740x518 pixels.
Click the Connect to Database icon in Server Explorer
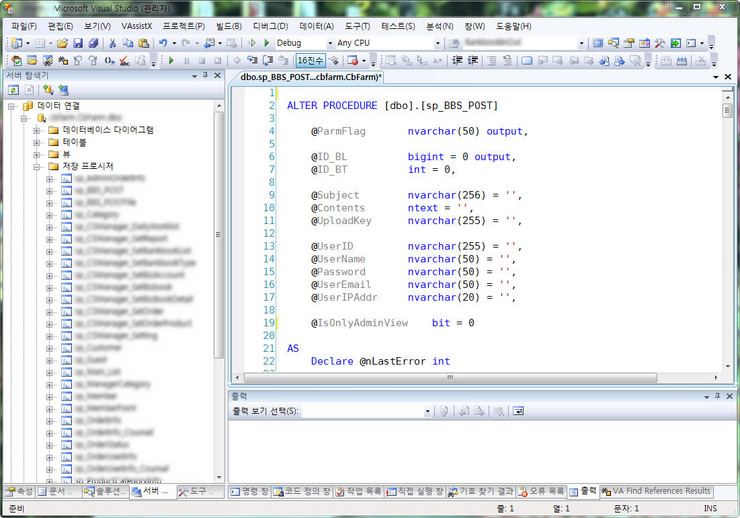tap(48, 90)
